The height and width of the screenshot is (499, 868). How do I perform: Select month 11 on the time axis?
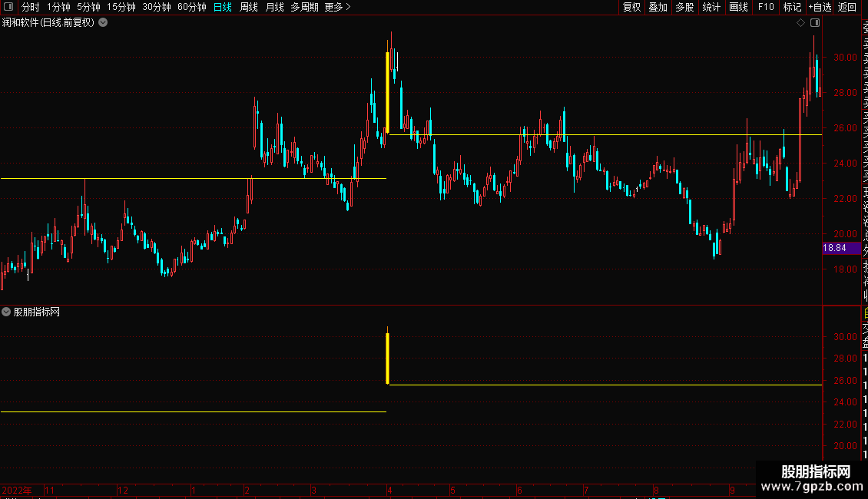pyautogui.click(x=50, y=490)
